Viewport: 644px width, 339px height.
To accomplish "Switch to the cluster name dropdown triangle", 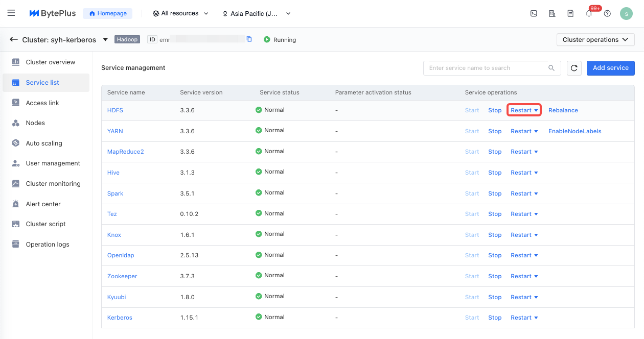I will (105, 39).
